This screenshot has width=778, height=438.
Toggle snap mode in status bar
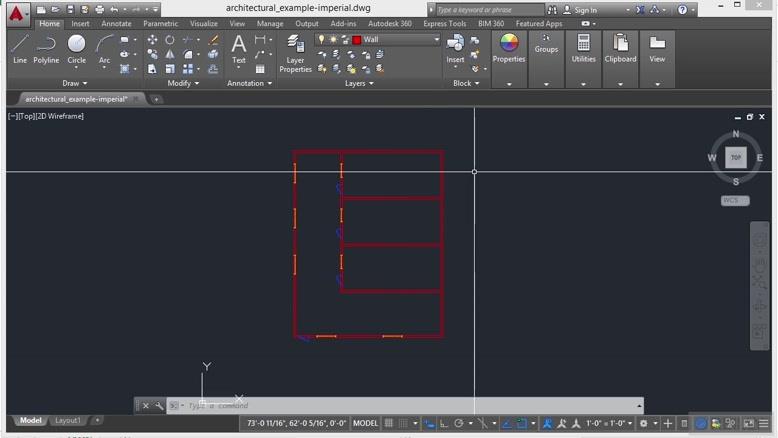click(x=403, y=423)
